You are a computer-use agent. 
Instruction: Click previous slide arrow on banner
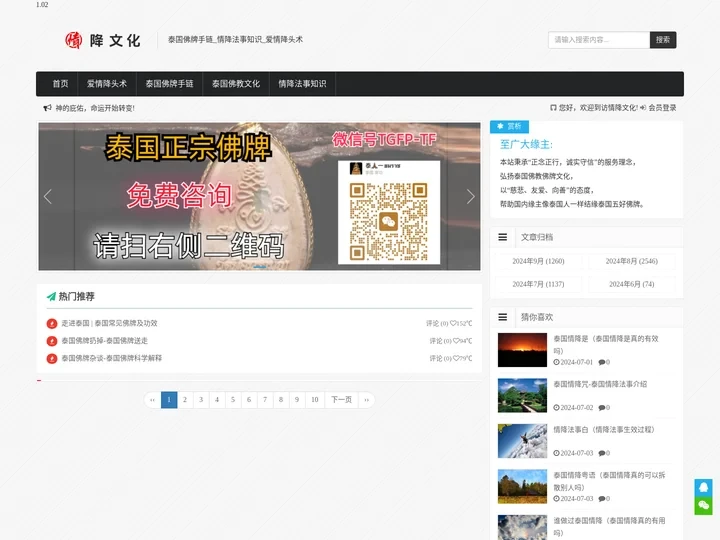tap(48, 197)
